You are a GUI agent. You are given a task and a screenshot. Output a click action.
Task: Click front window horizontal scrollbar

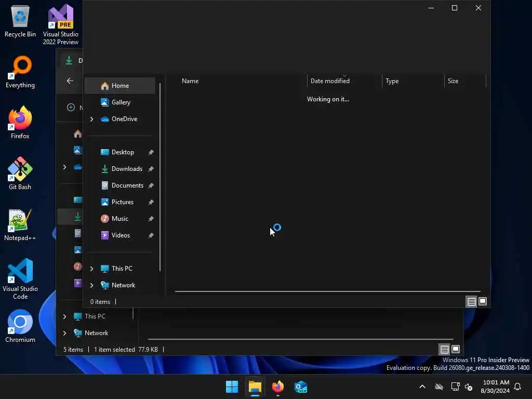tap(327, 291)
